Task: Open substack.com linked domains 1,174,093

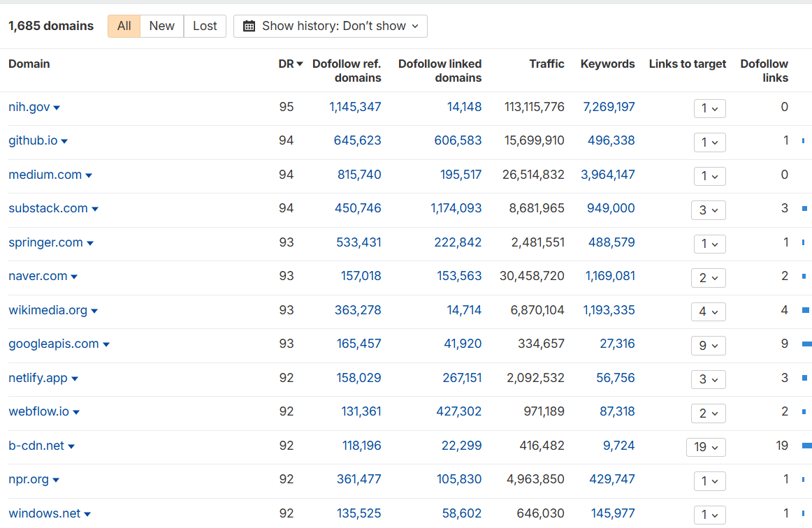Action: point(456,209)
